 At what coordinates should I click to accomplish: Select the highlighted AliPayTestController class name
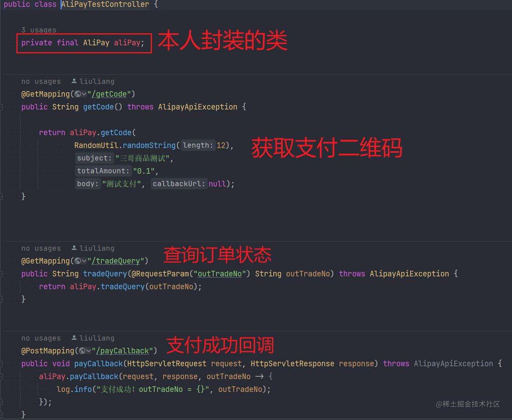click(x=105, y=4)
